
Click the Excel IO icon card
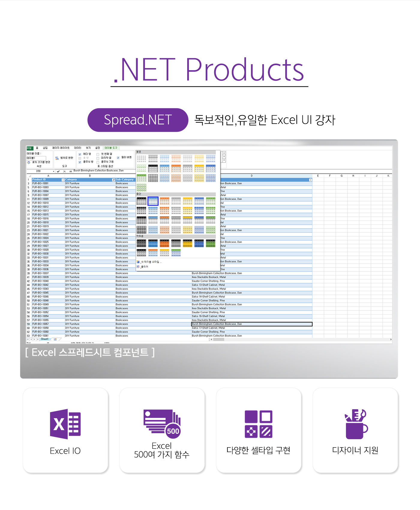[x=65, y=430]
